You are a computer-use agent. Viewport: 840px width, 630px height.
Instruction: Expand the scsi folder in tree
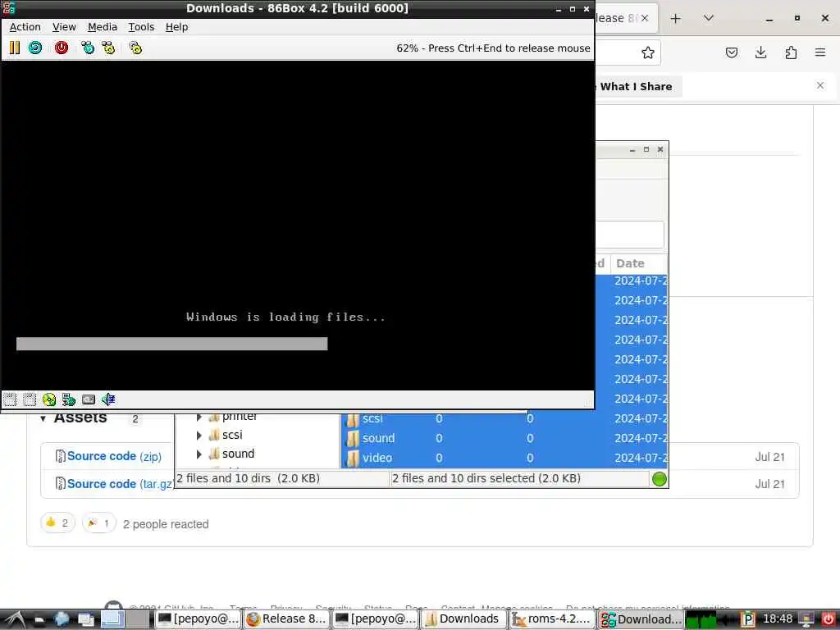pos(199,435)
